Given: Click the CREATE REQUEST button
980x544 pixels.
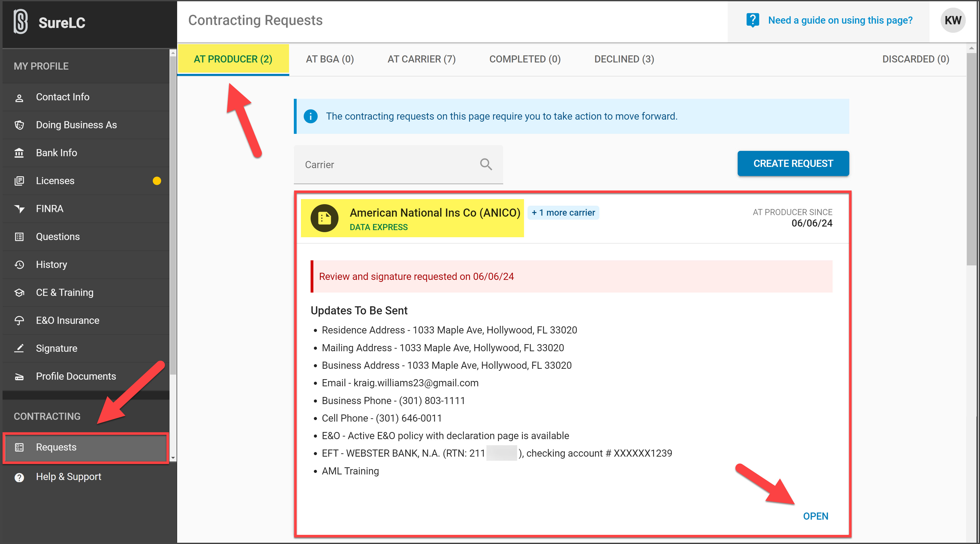Looking at the screenshot, I should (x=793, y=164).
